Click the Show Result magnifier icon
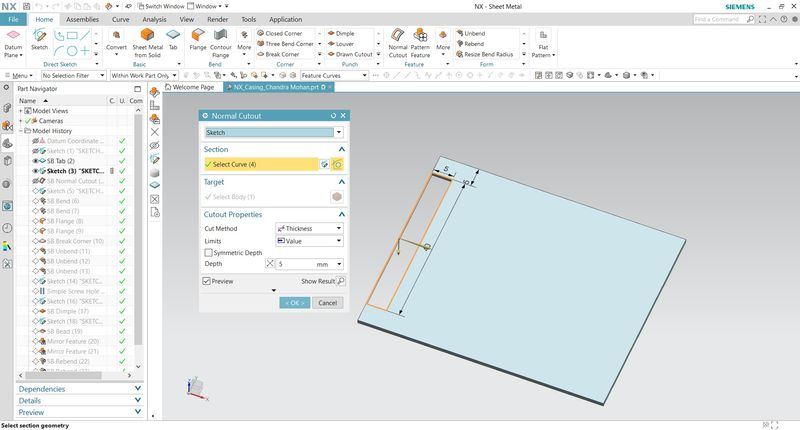The height and width of the screenshot is (430, 800). pyautogui.click(x=341, y=281)
